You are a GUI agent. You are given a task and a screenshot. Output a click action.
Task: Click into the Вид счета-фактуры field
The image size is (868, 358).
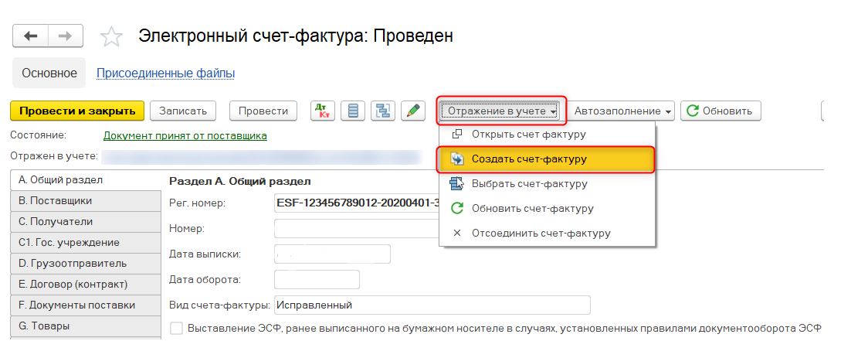click(x=431, y=305)
